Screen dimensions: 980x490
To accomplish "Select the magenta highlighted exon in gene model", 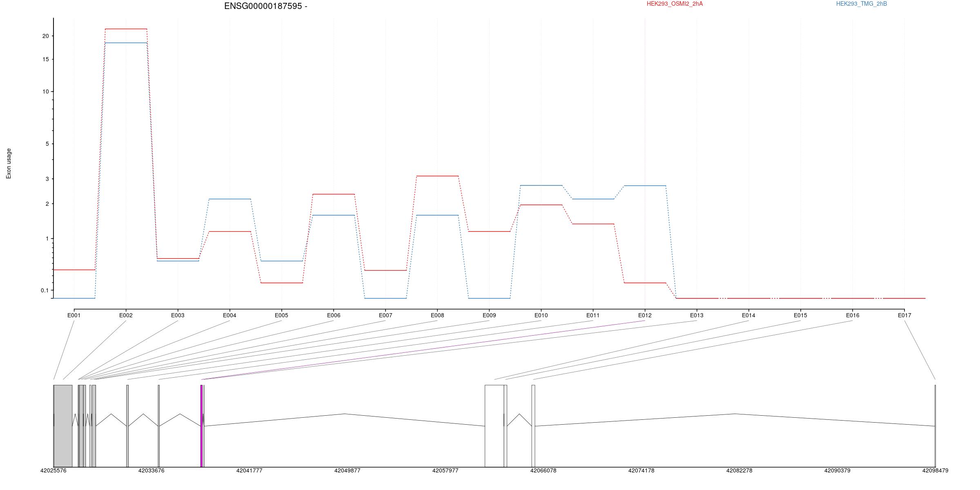I will (x=201, y=426).
